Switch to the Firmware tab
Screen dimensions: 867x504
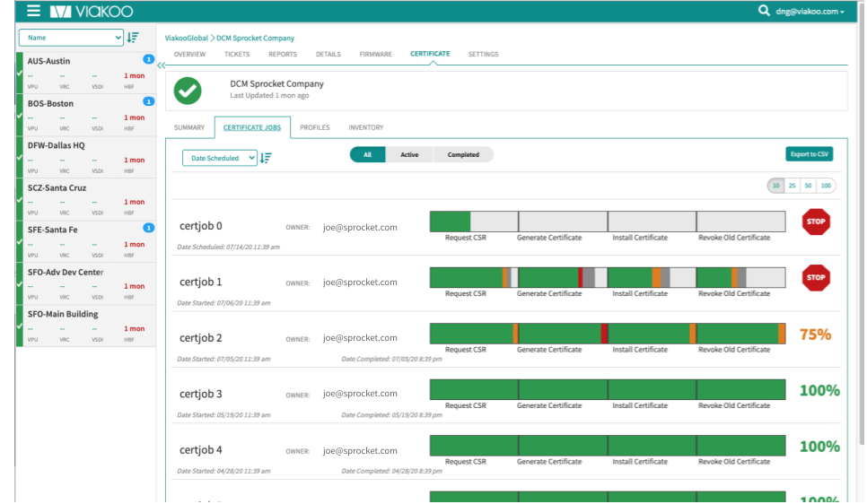[x=375, y=55]
